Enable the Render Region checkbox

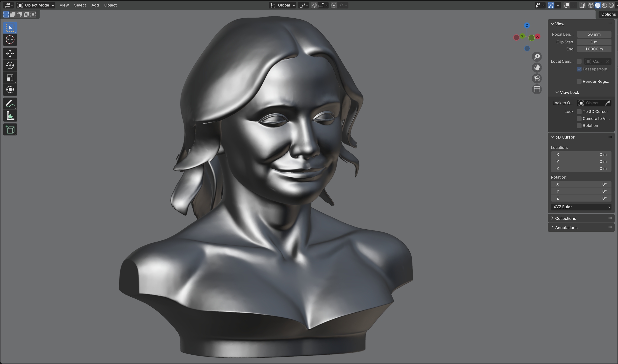(579, 81)
